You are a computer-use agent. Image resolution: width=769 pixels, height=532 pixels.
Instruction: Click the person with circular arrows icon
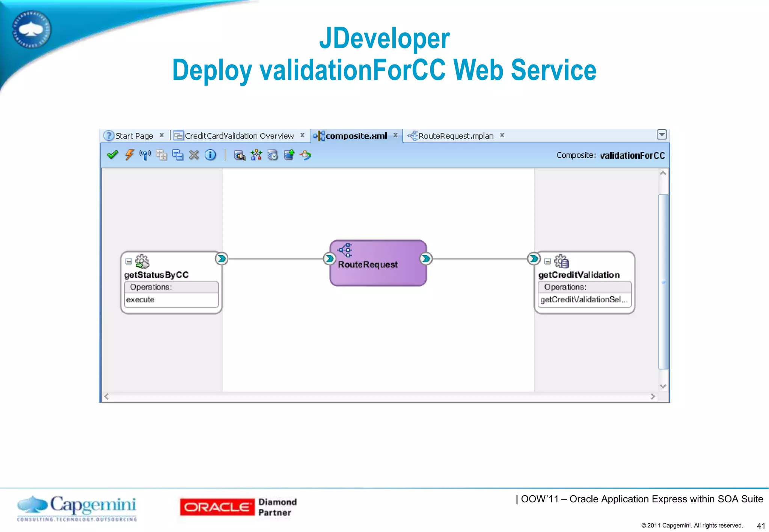[x=306, y=155]
